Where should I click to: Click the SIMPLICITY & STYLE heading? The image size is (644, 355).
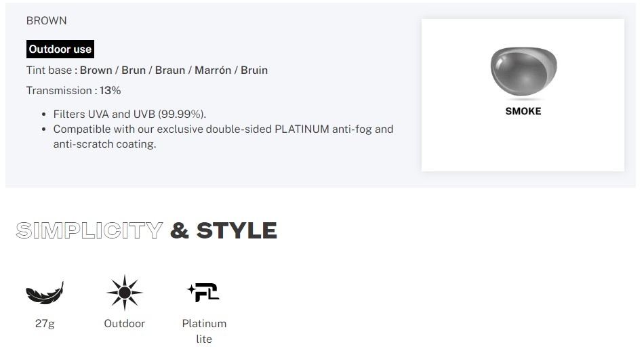tap(146, 230)
